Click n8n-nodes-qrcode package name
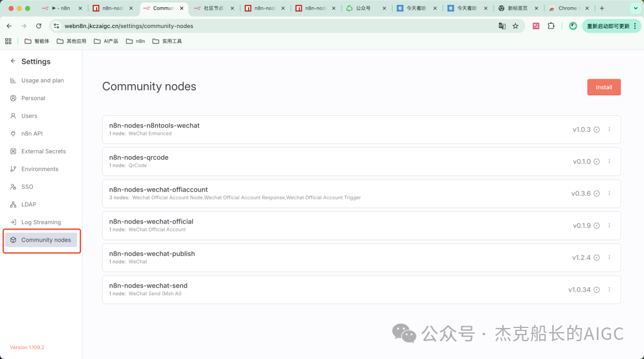The width and height of the screenshot is (644, 359). tap(139, 157)
